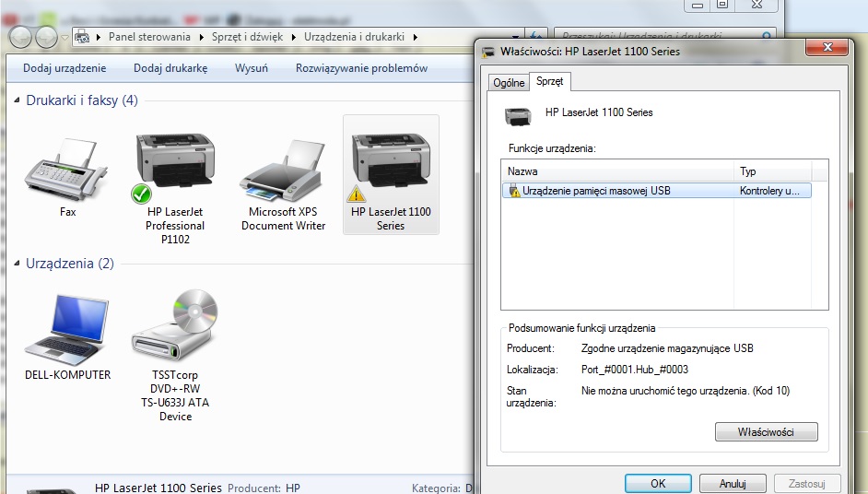Viewport: 868px width, 494px height.
Task: Click Urządzenia i drukarki breadcrumb
Action: coord(354,37)
